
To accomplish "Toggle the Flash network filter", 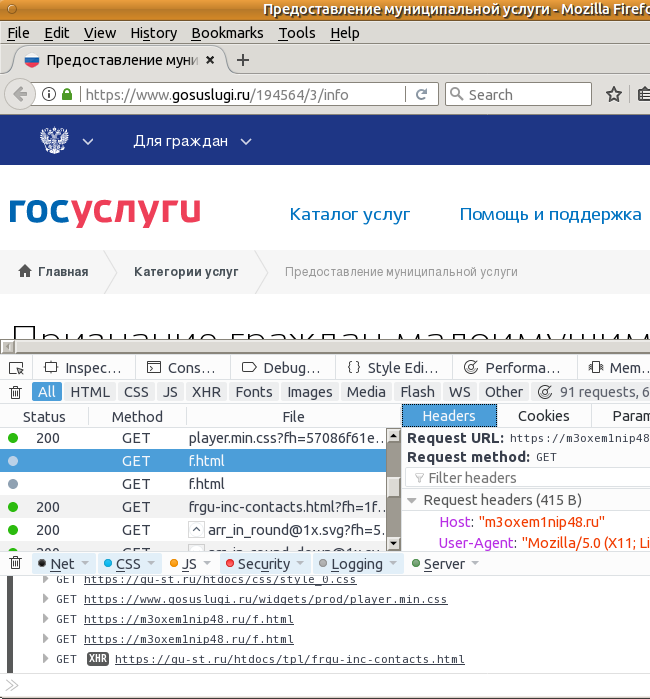I will 417,392.
